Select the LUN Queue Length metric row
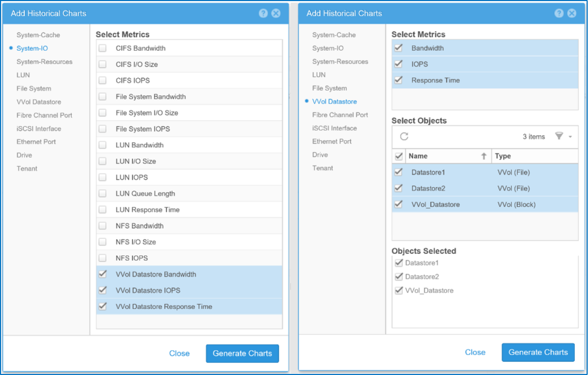 pos(189,194)
